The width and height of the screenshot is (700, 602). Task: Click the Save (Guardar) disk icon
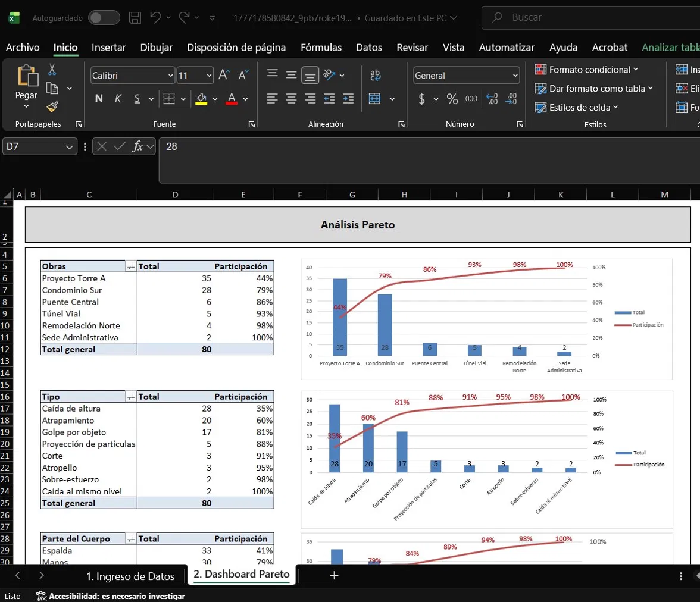[135, 18]
